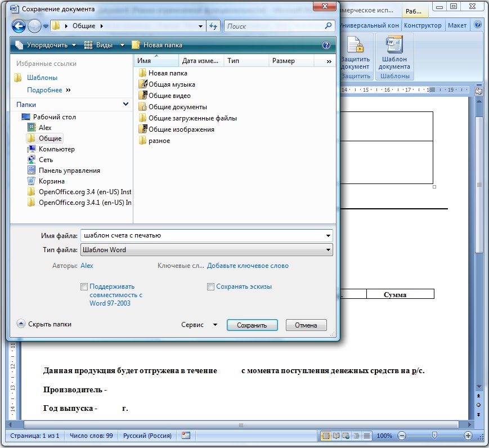Switch to Full Screen Reading view icon

tap(336, 436)
